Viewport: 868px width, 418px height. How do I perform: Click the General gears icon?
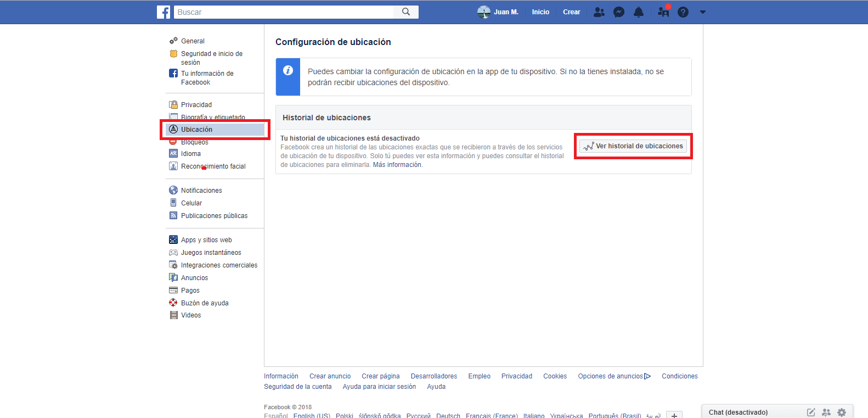[x=173, y=41]
